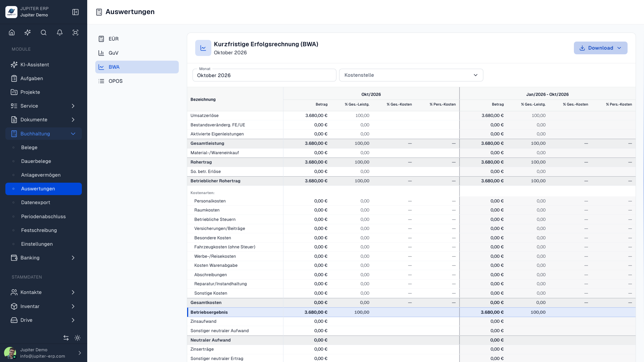Click the Gesamtleistung row label
This screenshot has height=362, width=644.
point(207,143)
